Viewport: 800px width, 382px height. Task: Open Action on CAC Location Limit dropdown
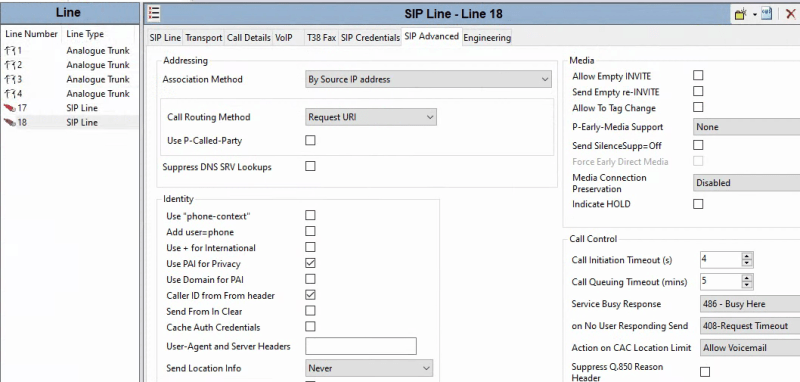(x=750, y=348)
